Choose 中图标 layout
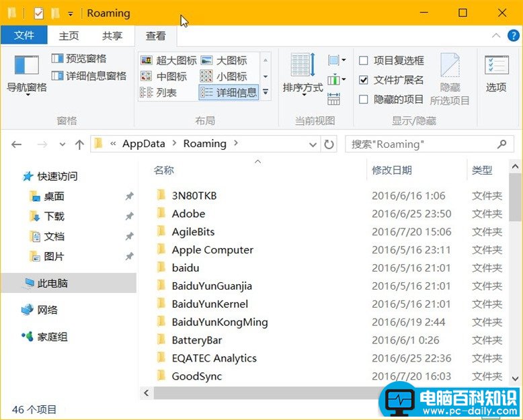Viewport: 523px width, 420px height. (163, 77)
